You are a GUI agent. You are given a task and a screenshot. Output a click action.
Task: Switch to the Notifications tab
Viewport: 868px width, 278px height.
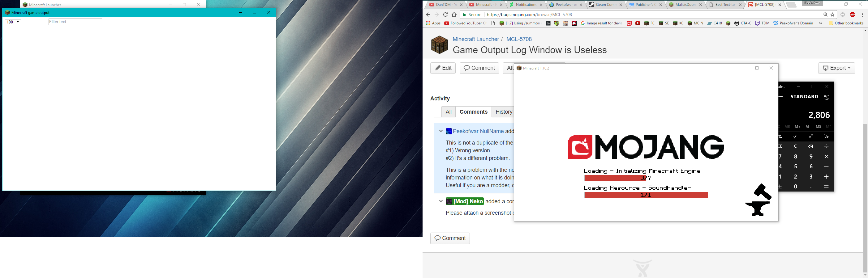point(526,5)
